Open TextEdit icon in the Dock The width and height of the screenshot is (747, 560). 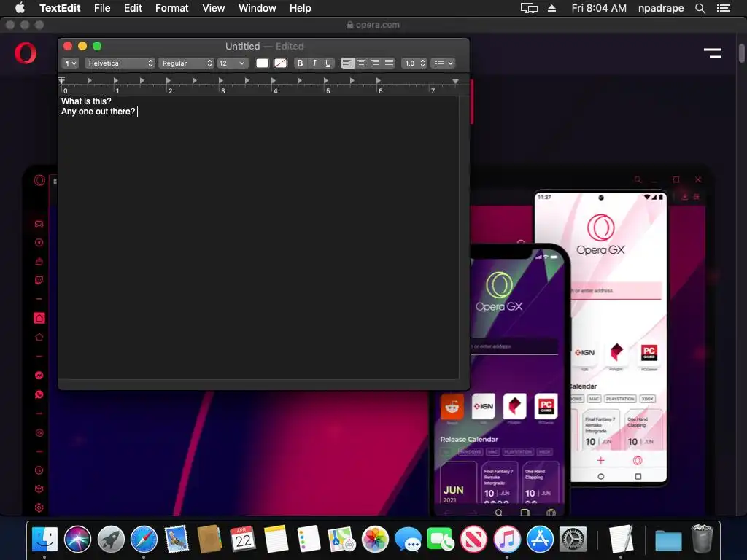621,539
